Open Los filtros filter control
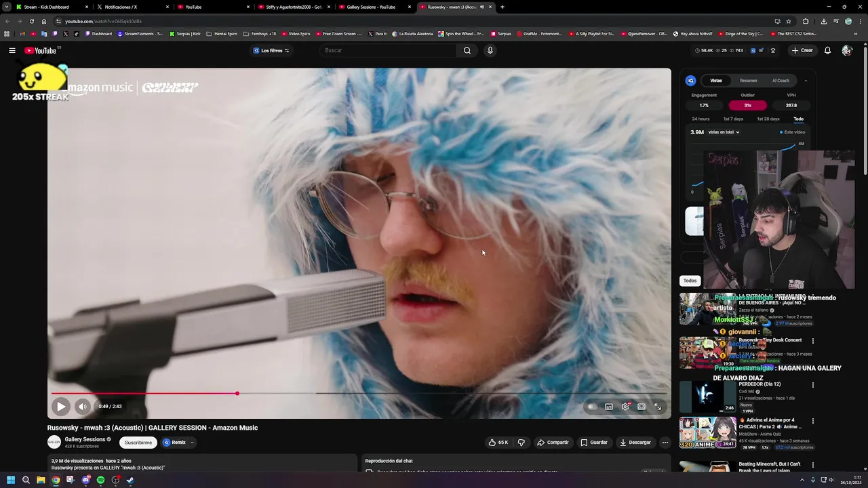Image resolution: width=868 pixels, height=488 pixels. point(271,50)
